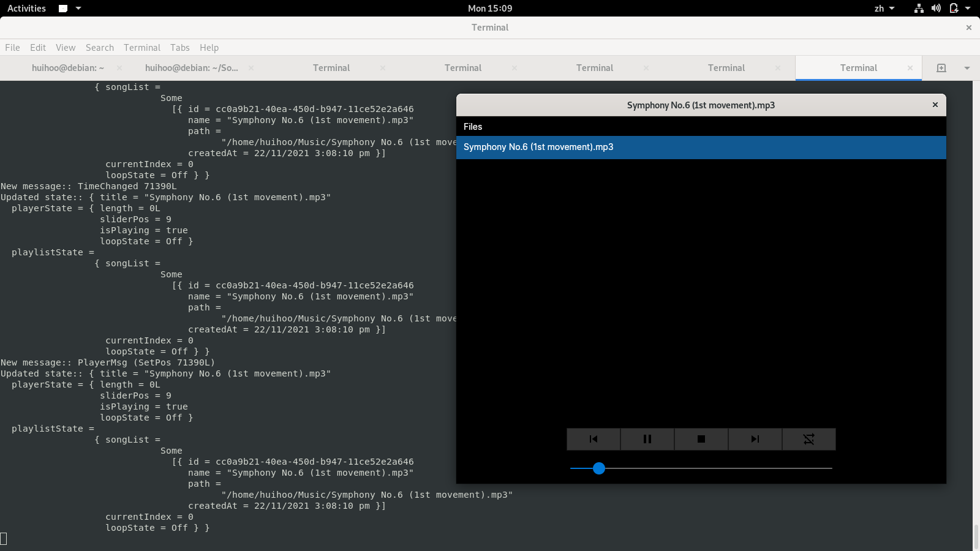Image resolution: width=980 pixels, height=551 pixels.
Task: Open the volume icon in top bar
Action: pos(936,9)
